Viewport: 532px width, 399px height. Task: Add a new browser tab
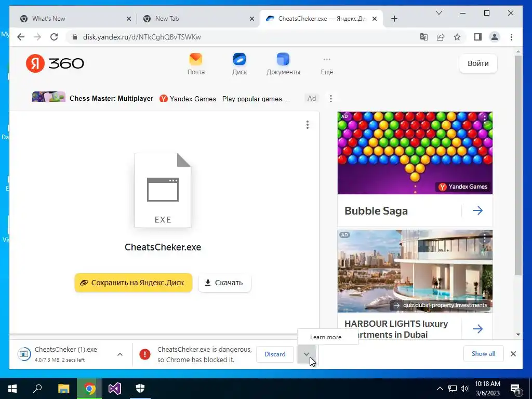click(x=394, y=19)
